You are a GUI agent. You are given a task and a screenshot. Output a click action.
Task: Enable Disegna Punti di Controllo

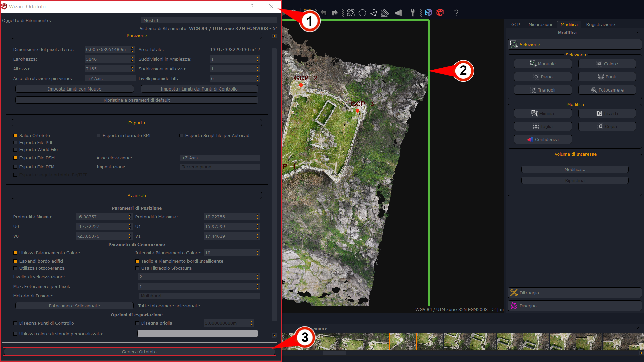[15, 323]
